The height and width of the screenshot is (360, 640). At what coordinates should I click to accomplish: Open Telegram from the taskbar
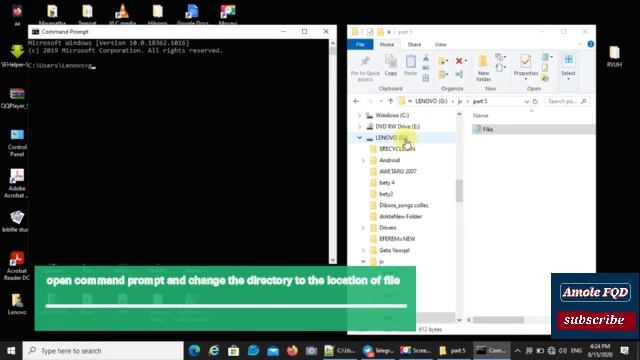coord(378,351)
